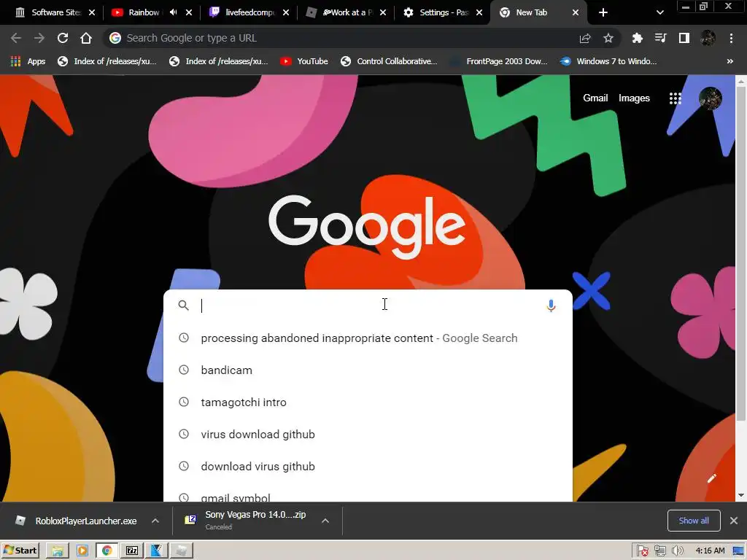Open the Extensions puzzle icon
The width and height of the screenshot is (747, 560).
click(637, 38)
